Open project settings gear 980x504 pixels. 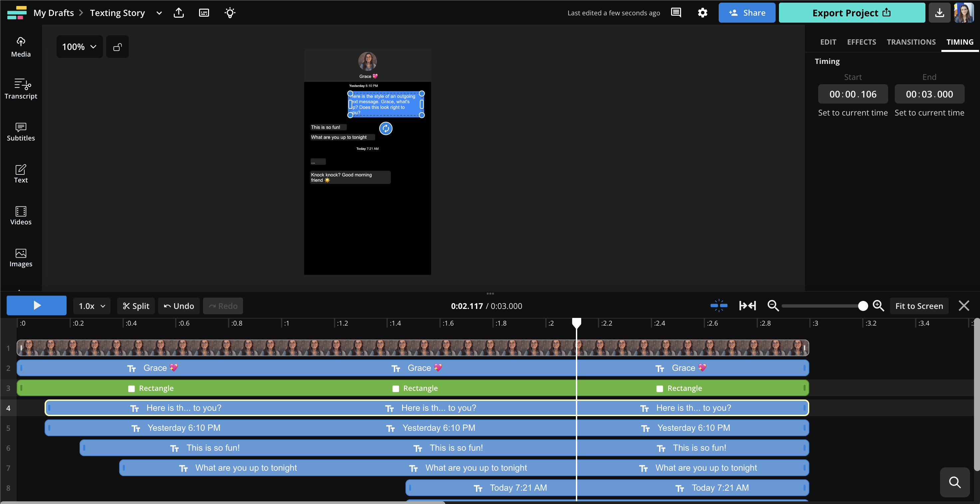[702, 13]
